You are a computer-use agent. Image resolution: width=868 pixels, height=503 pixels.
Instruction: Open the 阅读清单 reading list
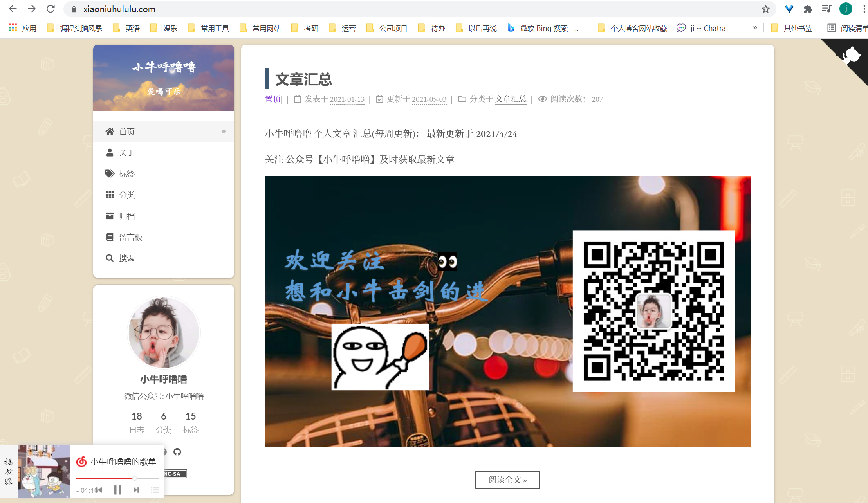point(847,28)
